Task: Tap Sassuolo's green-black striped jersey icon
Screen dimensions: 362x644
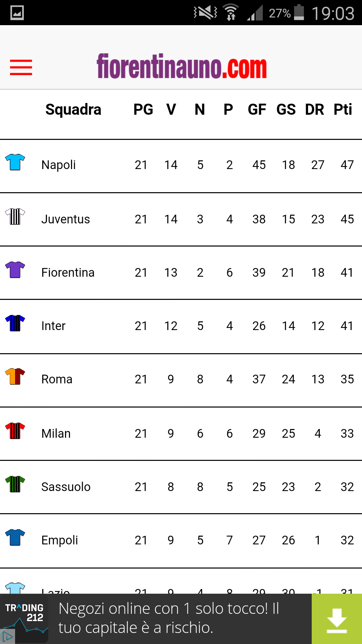Action: (x=15, y=484)
